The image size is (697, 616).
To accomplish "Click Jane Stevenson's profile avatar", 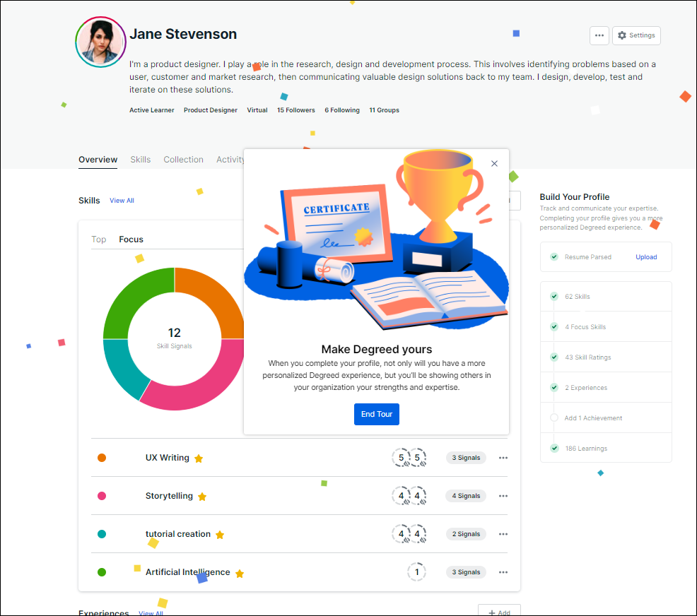I will pyautogui.click(x=100, y=42).
